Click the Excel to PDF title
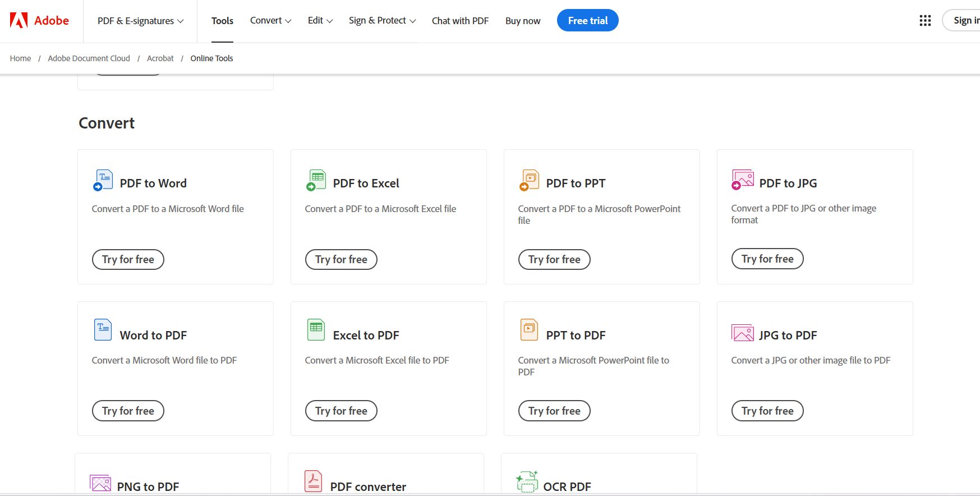 (x=366, y=336)
